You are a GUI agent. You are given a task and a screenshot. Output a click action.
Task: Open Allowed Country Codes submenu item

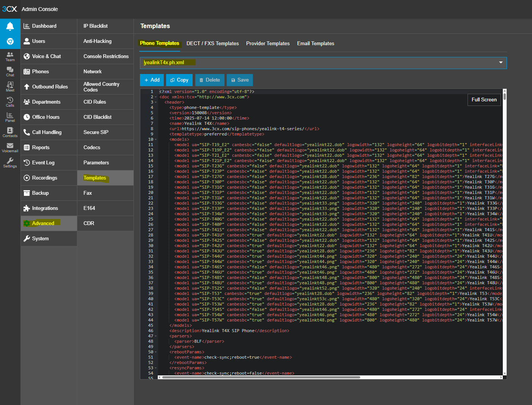pos(105,87)
